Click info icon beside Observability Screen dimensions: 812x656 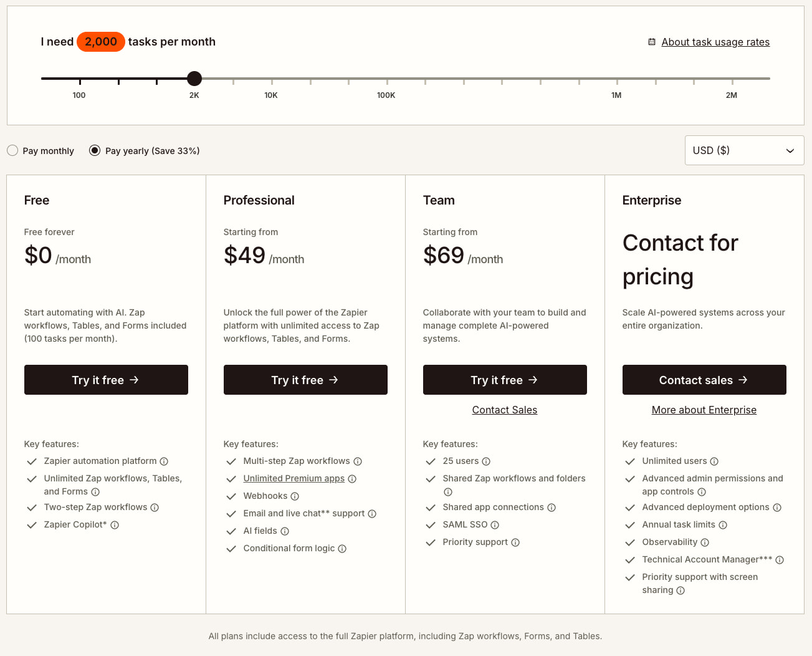pos(705,543)
